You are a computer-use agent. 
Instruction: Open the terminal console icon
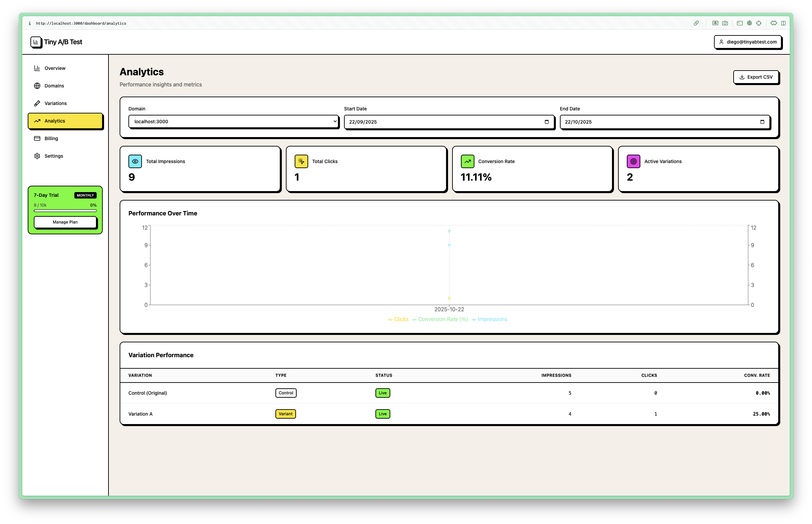click(x=739, y=23)
